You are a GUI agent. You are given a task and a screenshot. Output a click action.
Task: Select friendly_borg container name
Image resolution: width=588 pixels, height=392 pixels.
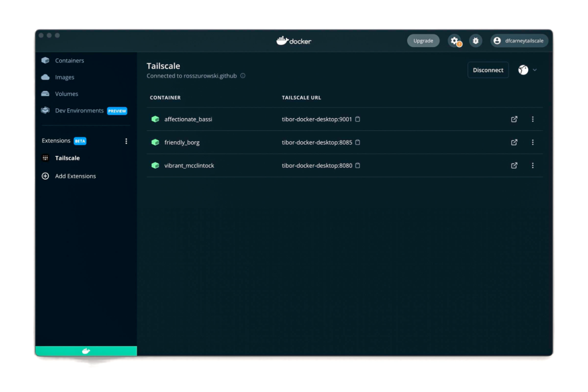click(182, 142)
